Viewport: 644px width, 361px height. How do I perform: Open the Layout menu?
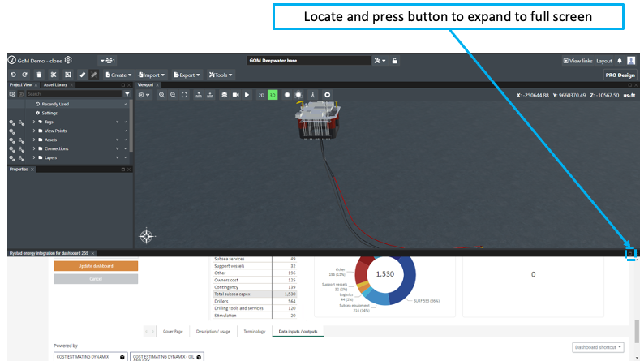pyautogui.click(x=604, y=61)
